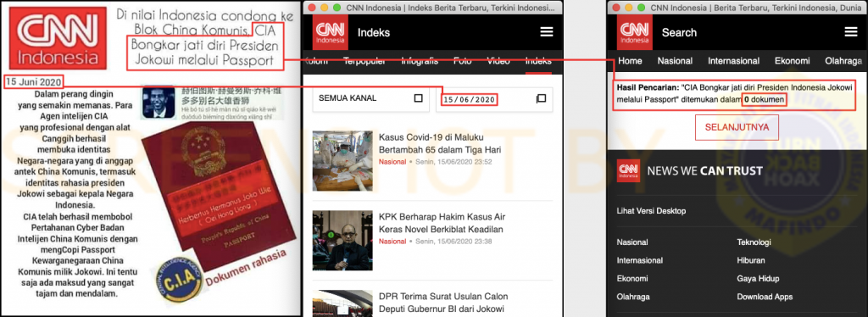This screenshot has width=868, height=317.
Task: Open the SEMUA KANAL channel dropdown
Action: [370, 98]
